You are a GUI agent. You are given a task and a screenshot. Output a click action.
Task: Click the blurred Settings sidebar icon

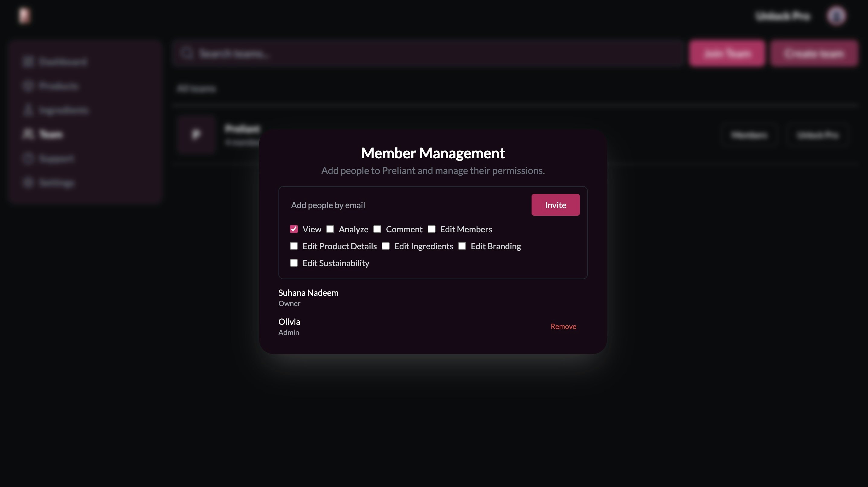coord(28,183)
